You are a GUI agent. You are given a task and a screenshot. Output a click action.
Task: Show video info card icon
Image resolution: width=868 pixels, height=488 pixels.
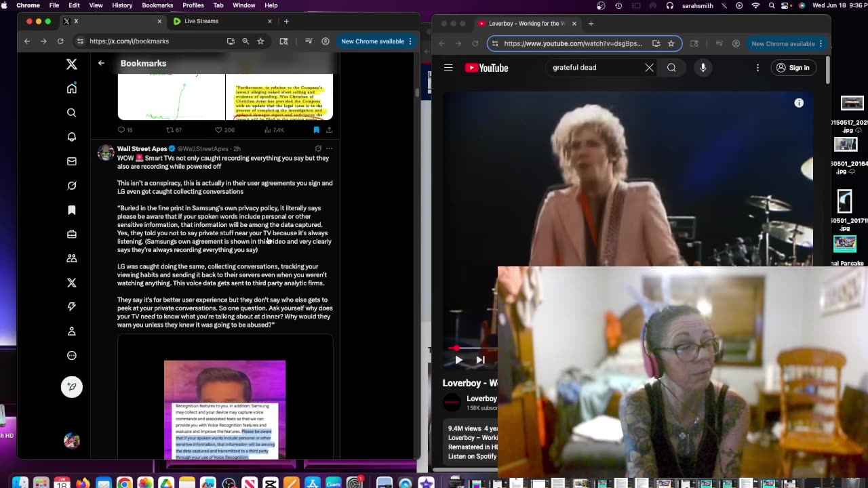[x=799, y=103]
